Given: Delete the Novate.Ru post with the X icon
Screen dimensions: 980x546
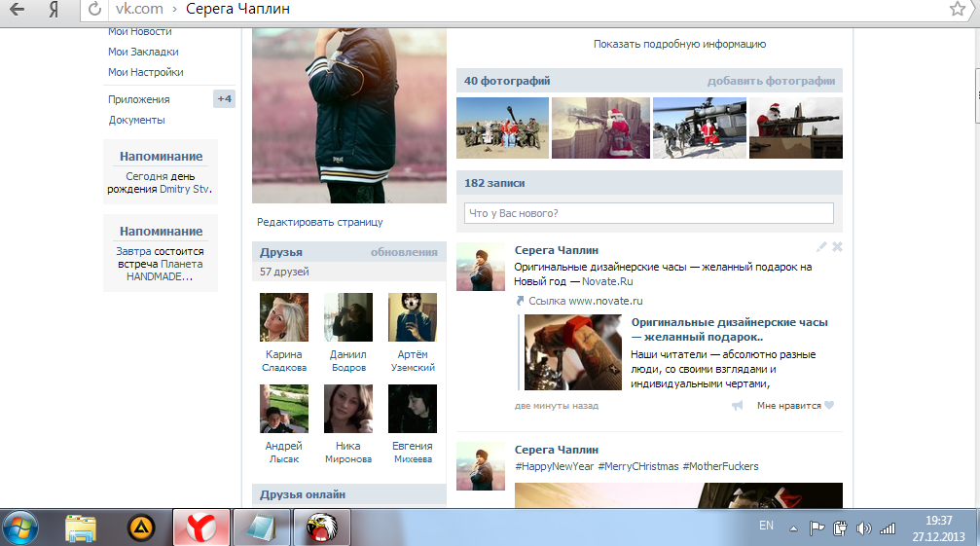Looking at the screenshot, I should 837,247.
